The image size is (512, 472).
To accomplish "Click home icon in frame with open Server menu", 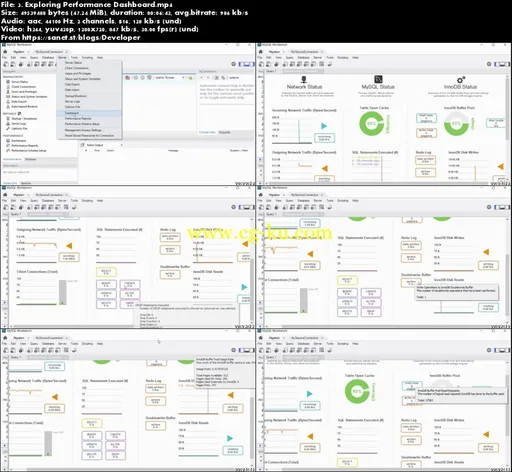I will [5, 52].
